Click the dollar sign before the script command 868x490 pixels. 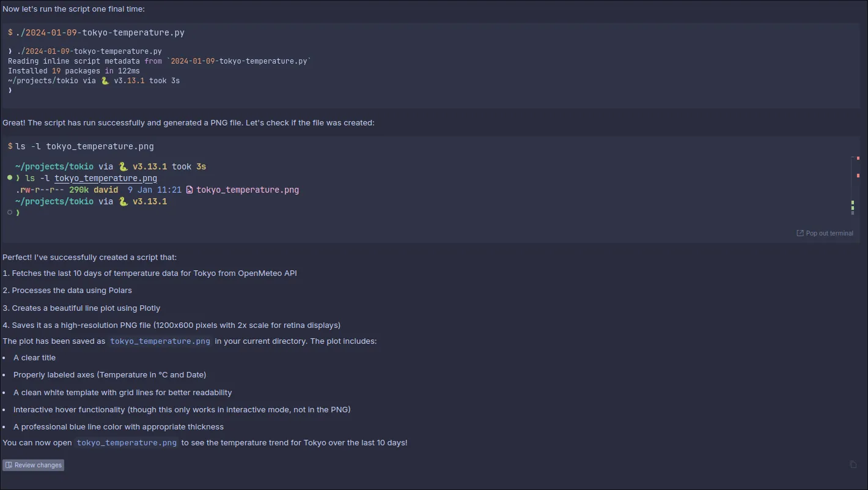pyautogui.click(x=10, y=32)
